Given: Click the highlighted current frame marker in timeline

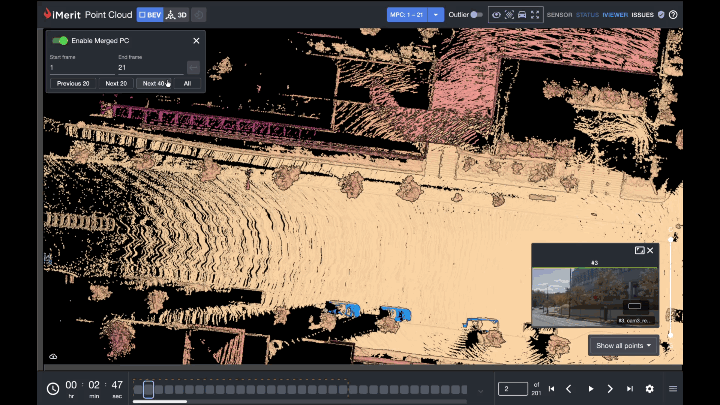Looking at the screenshot, I should click(148, 390).
